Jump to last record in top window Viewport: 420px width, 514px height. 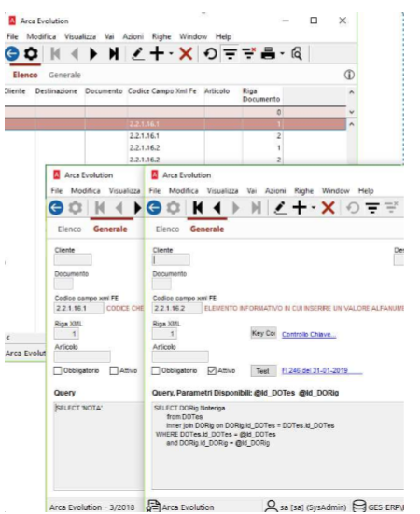114,53
